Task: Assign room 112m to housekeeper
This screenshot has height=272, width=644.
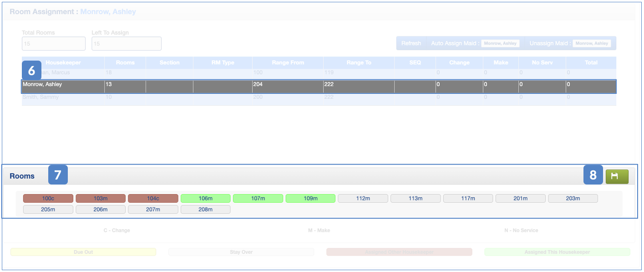Action: pos(363,198)
